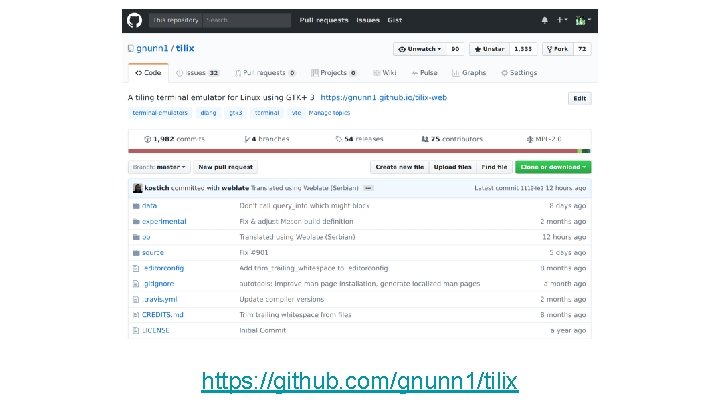Image resolution: width=720 pixels, height=405 pixels.
Task: Open the experimental folder
Action: click(x=164, y=221)
